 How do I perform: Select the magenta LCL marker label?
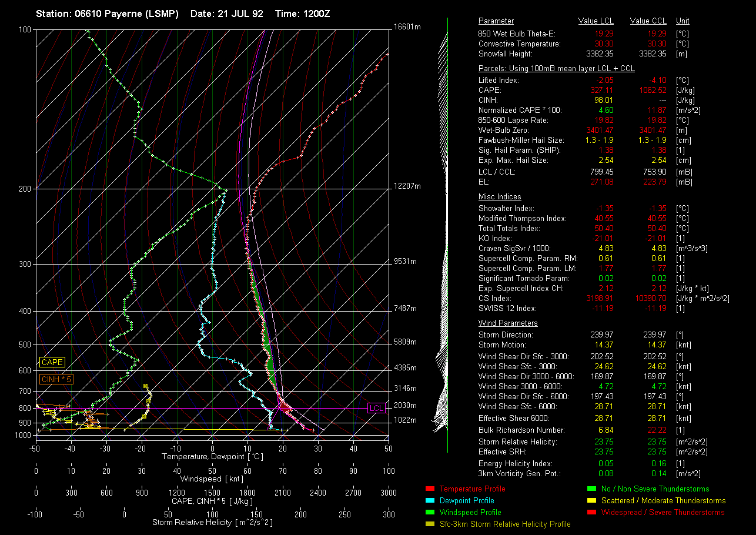[x=376, y=408]
